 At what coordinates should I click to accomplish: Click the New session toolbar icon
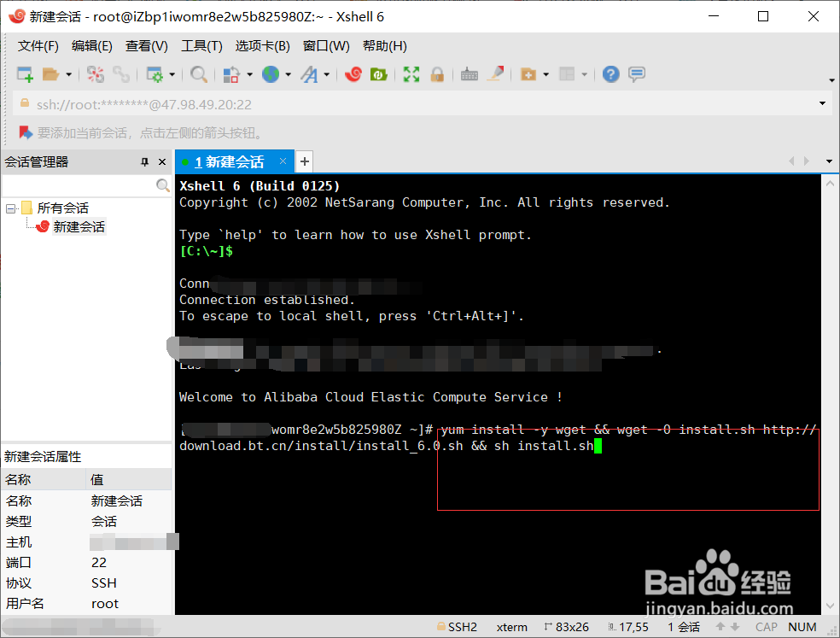click(x=25, y=74)
